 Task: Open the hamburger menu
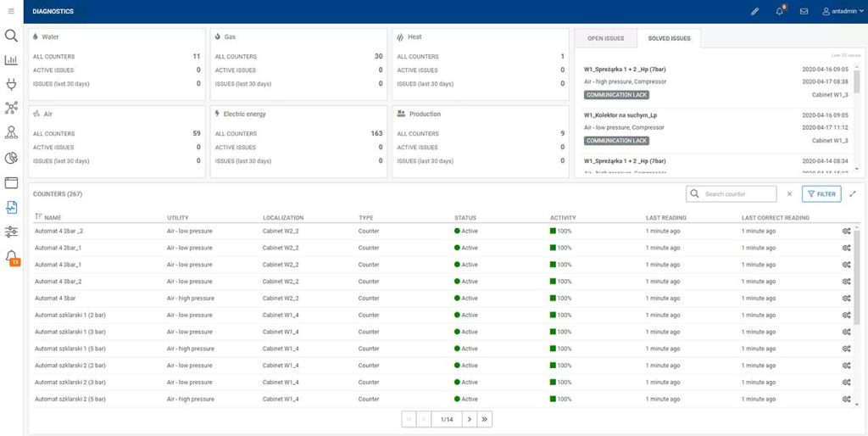coord(11,11)
